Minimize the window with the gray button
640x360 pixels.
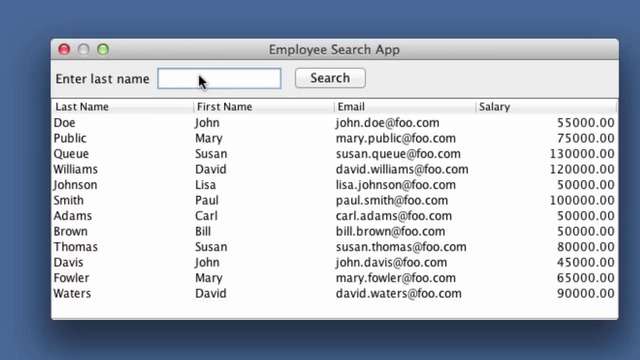[84, 49]
